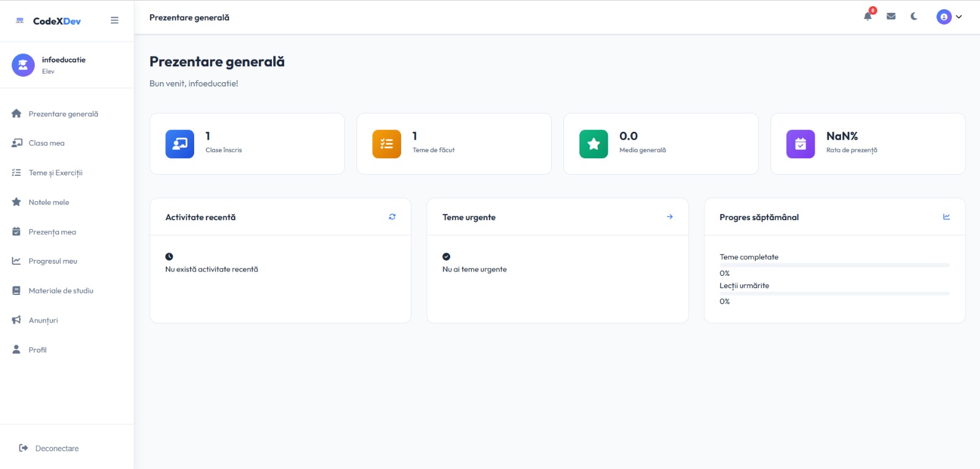980x469 pixels.
Task: Click the infoeducatie profile avatar
Action: (23, 65)
